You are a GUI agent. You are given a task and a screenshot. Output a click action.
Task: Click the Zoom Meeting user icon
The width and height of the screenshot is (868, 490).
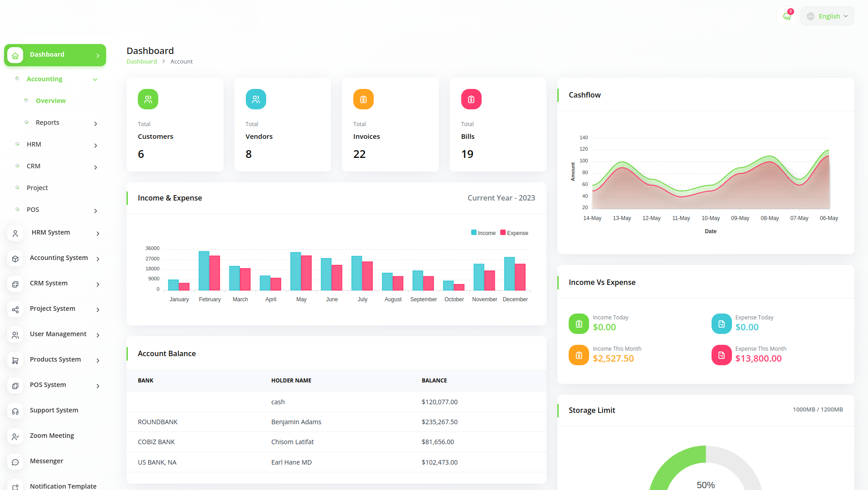[15, 436]
